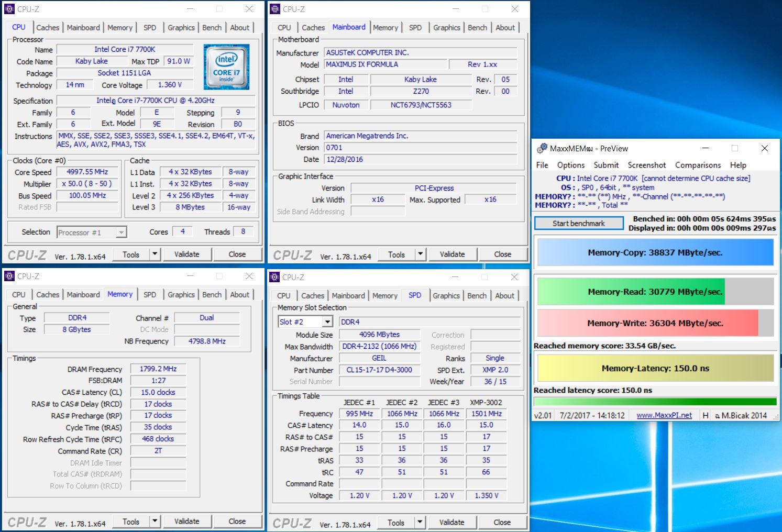Click Validate button in Mainboard window

(x=453, y=254)
